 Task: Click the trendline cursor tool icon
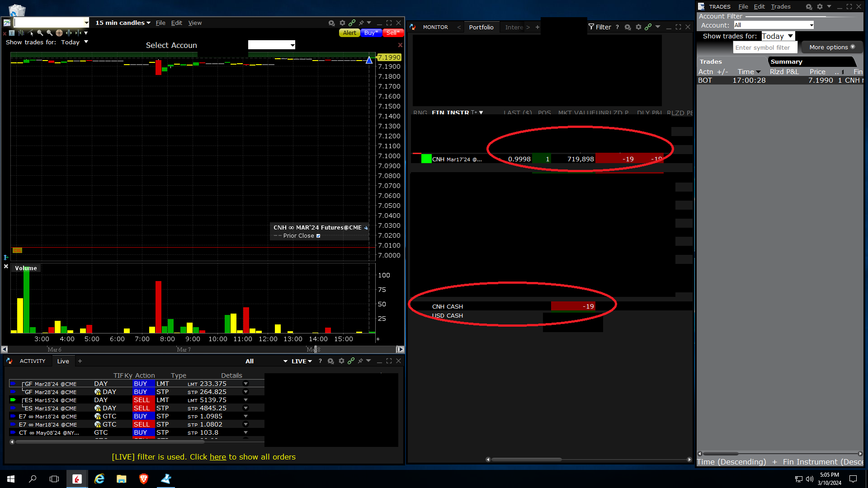(31, 33)
